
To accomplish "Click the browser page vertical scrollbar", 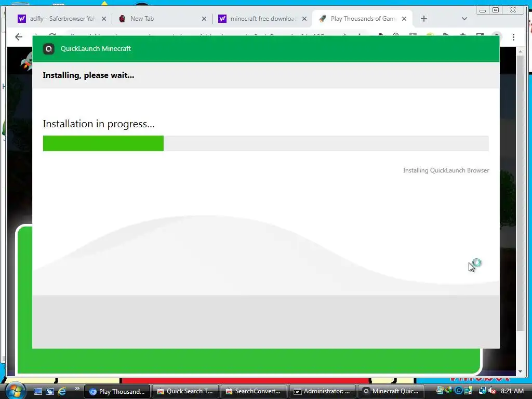I will (520, 193).
